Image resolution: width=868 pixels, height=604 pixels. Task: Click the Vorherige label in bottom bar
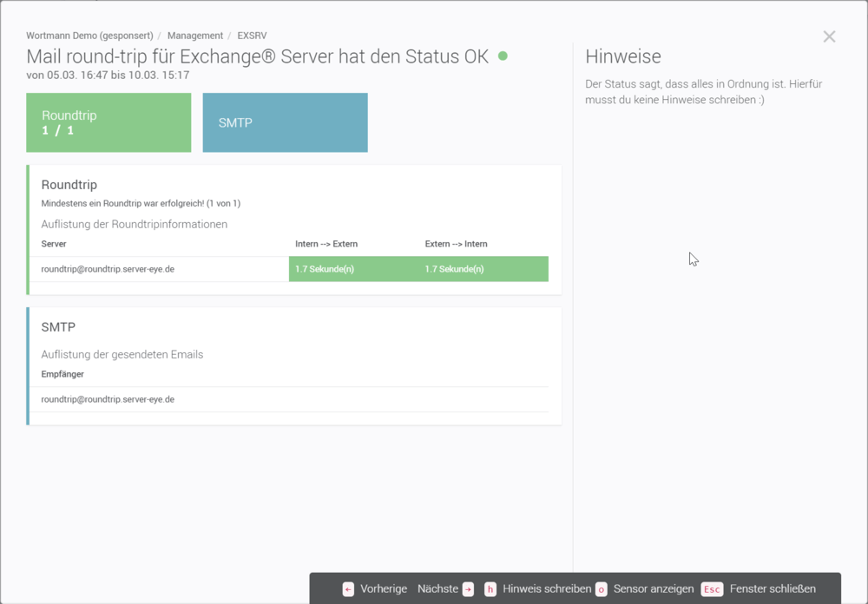384,589
